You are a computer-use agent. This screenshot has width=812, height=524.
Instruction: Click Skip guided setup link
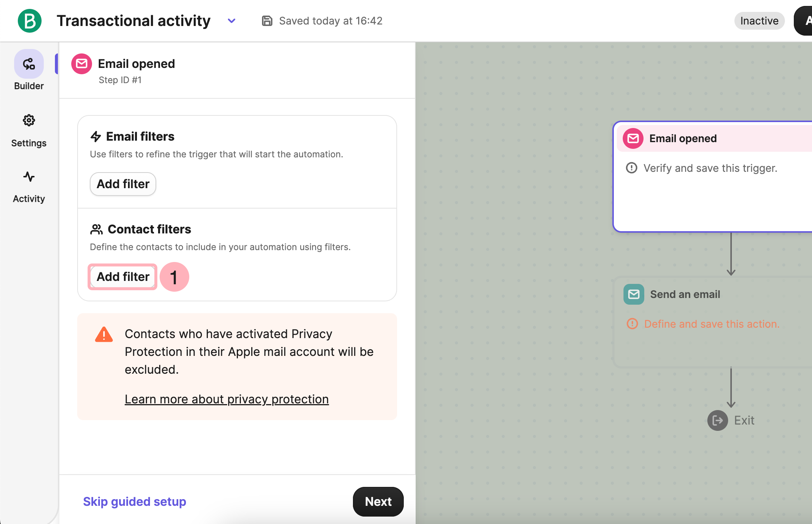coord(134,502)
